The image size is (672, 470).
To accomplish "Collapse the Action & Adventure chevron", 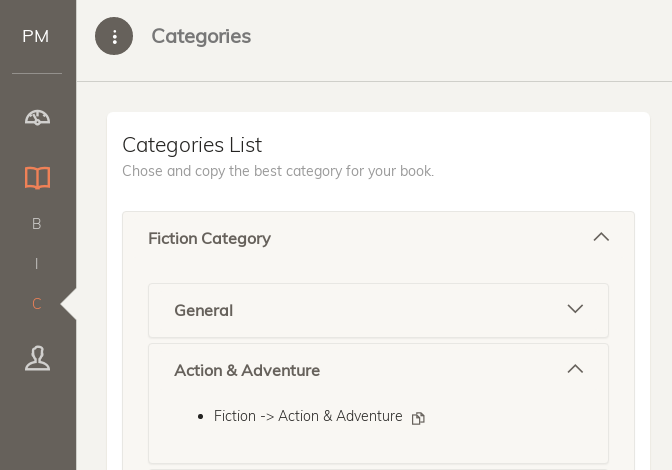I will coord(575,369).
